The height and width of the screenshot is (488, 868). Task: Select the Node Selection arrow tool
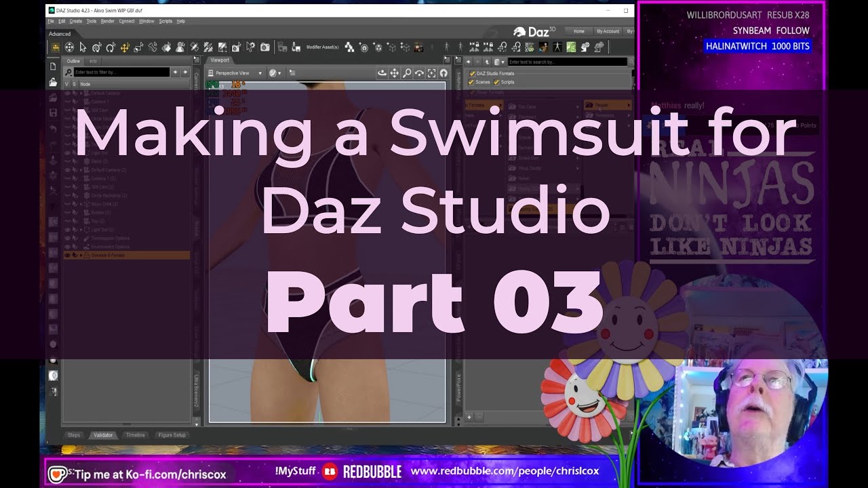tap(83, 47)
